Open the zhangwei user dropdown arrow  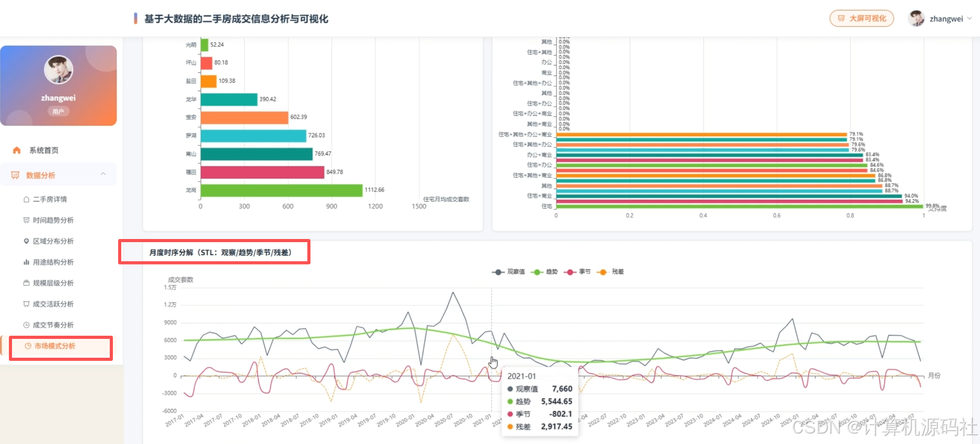point(970,18)
